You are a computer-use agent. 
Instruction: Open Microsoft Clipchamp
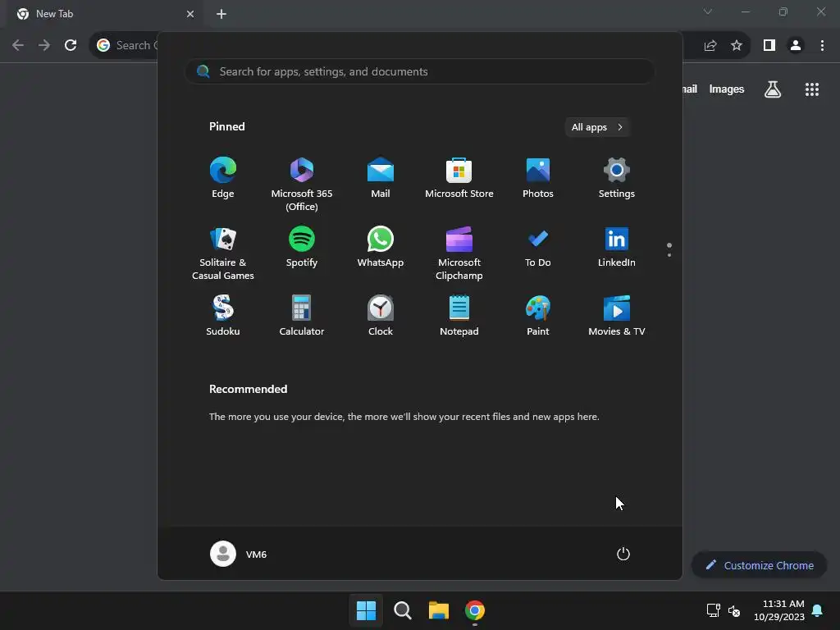point(459,253)
